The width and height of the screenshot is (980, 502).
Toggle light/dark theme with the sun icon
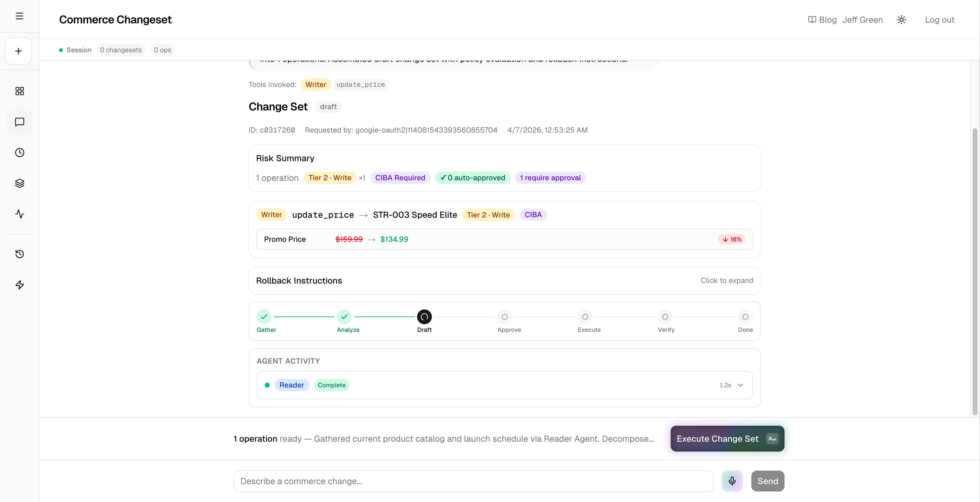pos(902,19)
